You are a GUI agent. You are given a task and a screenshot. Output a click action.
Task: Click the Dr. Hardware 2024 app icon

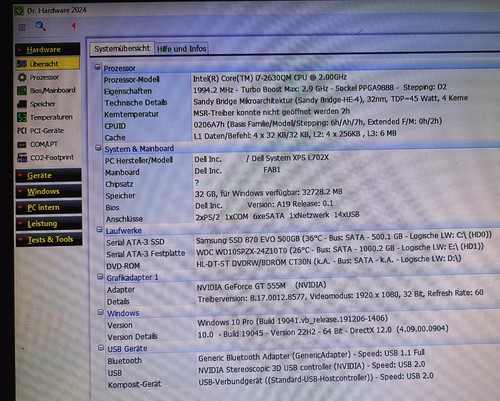(x=19, y=10)
